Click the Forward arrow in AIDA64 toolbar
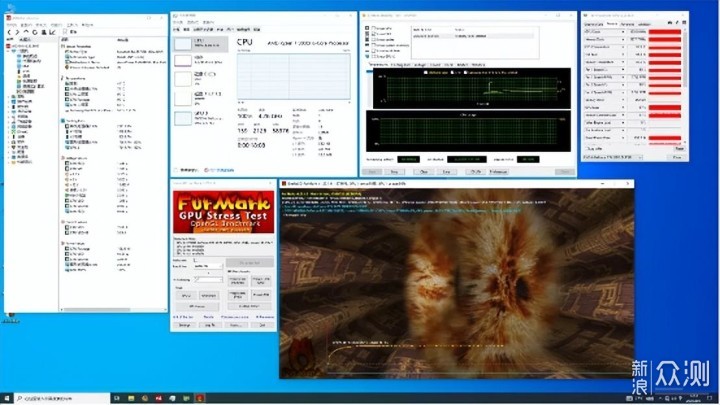Image resolution: width=720 pixels, height=405 pixels. coord(17,32)
